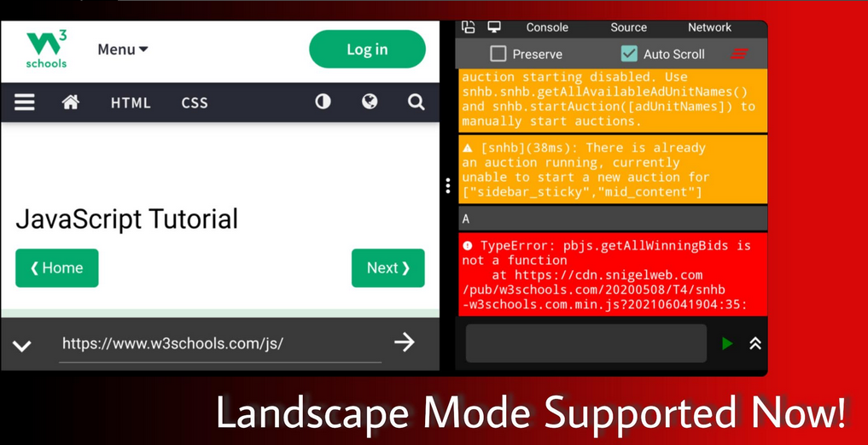Switch to the Source tab
The image size is (868, 445).
point(628,27)
